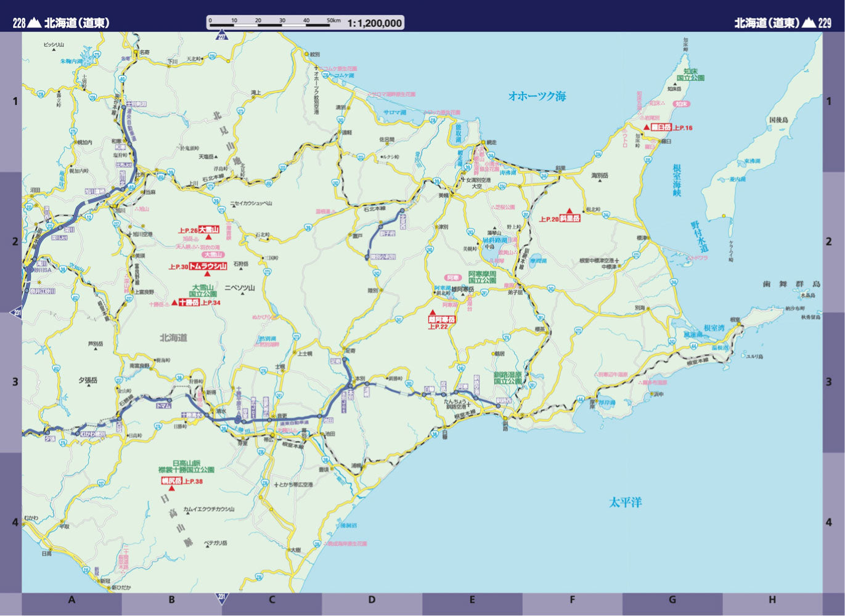Screen dimensions: 845x616
Task: Select the 国後島 island label
Action: click(779, 120)
